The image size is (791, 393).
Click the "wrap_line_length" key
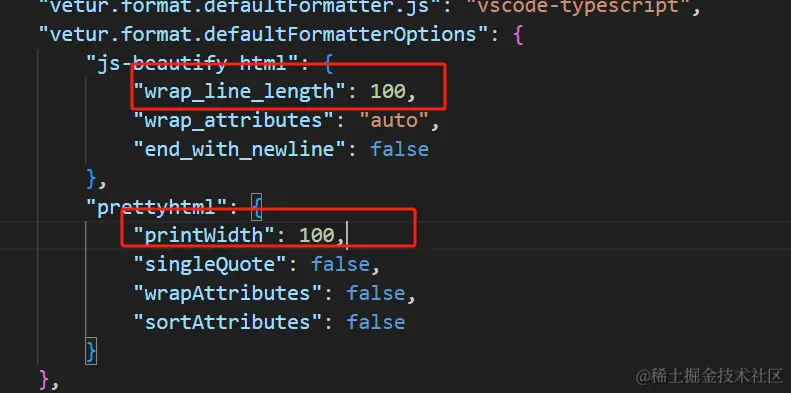click(239, 92)
